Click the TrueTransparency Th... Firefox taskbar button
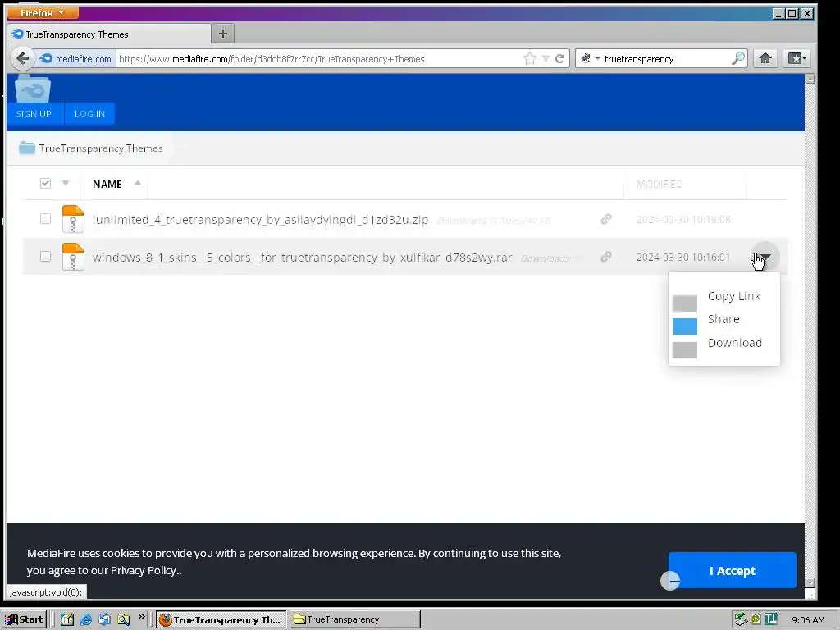This screenshot has width=840, height=630. (221, 619)
